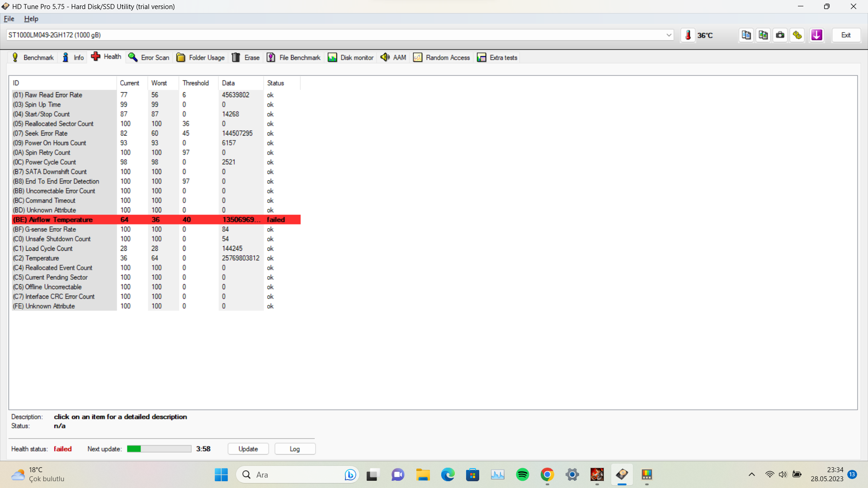Viewport: 868px width, 488px height.
Task: Click the copy text to clipboard icon
Action: pyautogui.click(x=746, y=35)
